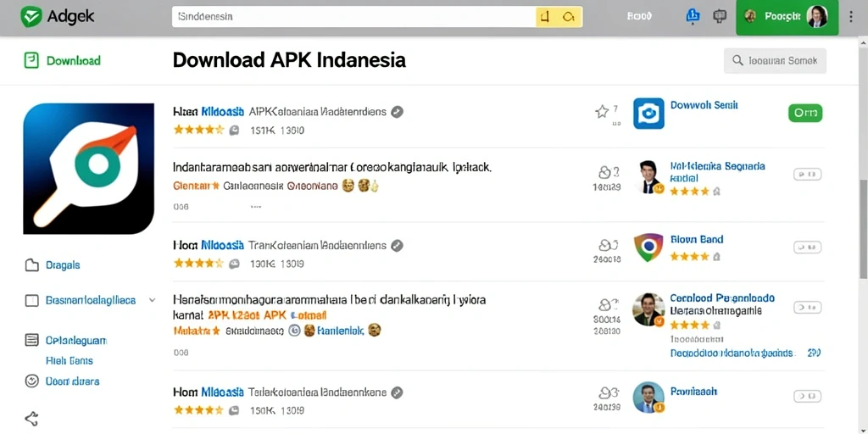Click the first row star rating
The width and height of the screenshot is (868, 434).
(198, 130)
